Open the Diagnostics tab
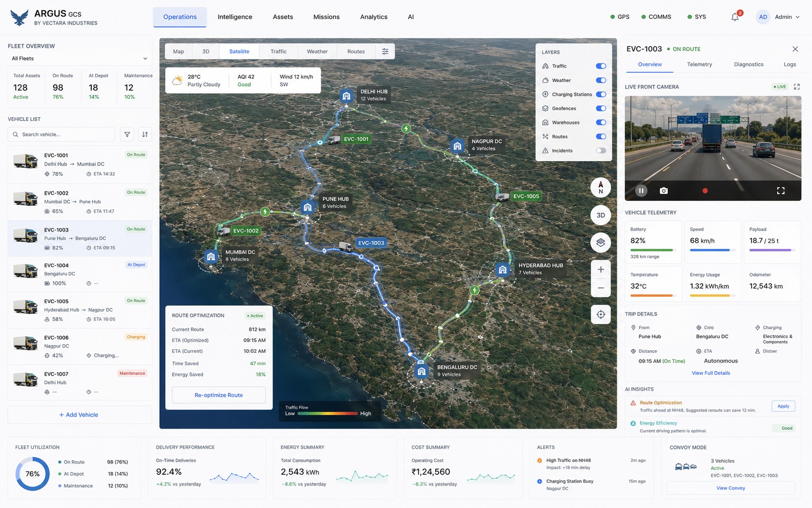The image size is (812, 508). click(749, 65)
